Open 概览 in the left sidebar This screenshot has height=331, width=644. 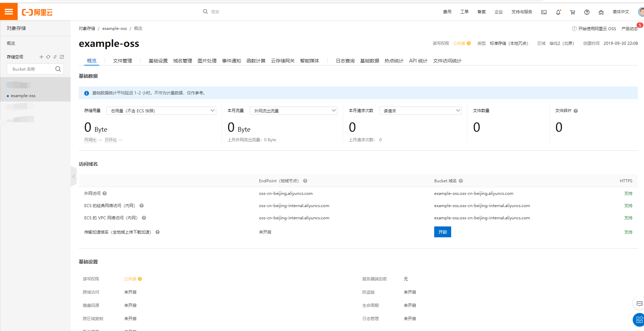[x=11, y=43]
